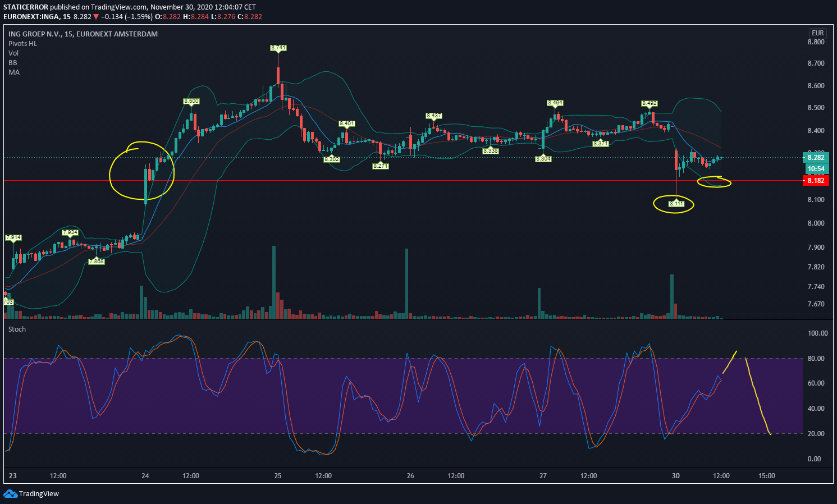This screenshot has height=504, width=837.
Task: Click the 7.934 pivot high label
Action: coord(70,232)
